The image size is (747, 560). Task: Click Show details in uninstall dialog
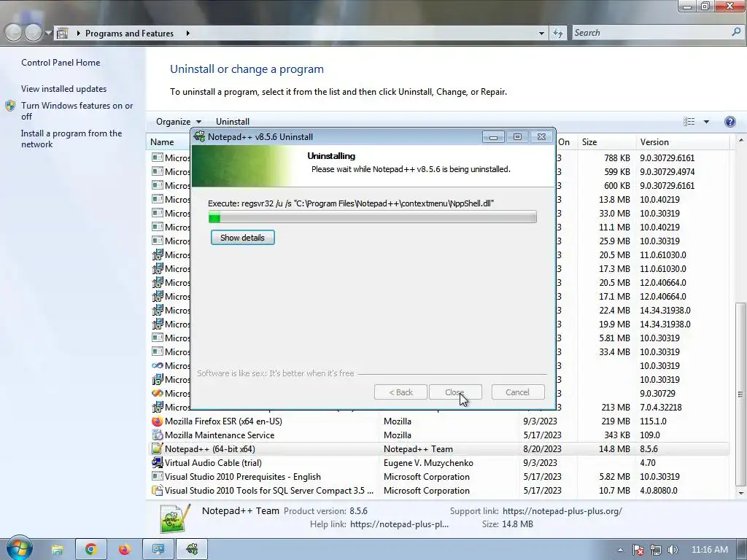click(x=242, y=238)
